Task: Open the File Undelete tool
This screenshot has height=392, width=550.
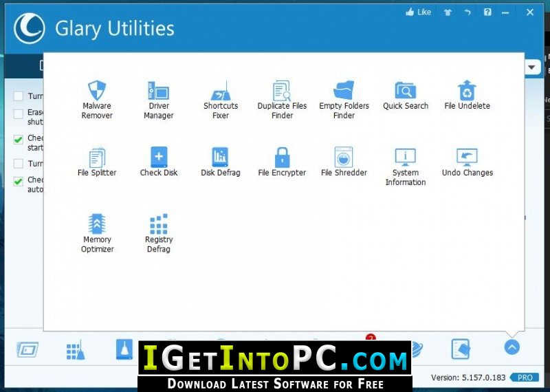Action: click(x=467, y=96)
